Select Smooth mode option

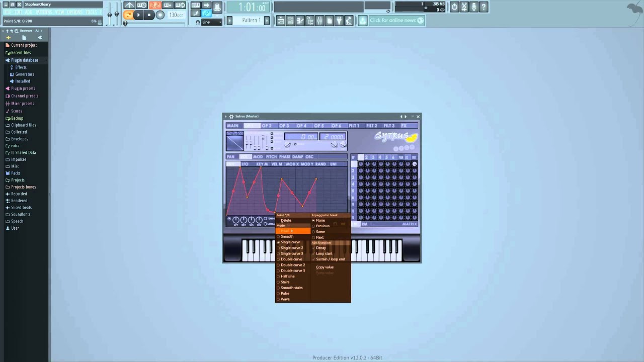tap(293, 236)
